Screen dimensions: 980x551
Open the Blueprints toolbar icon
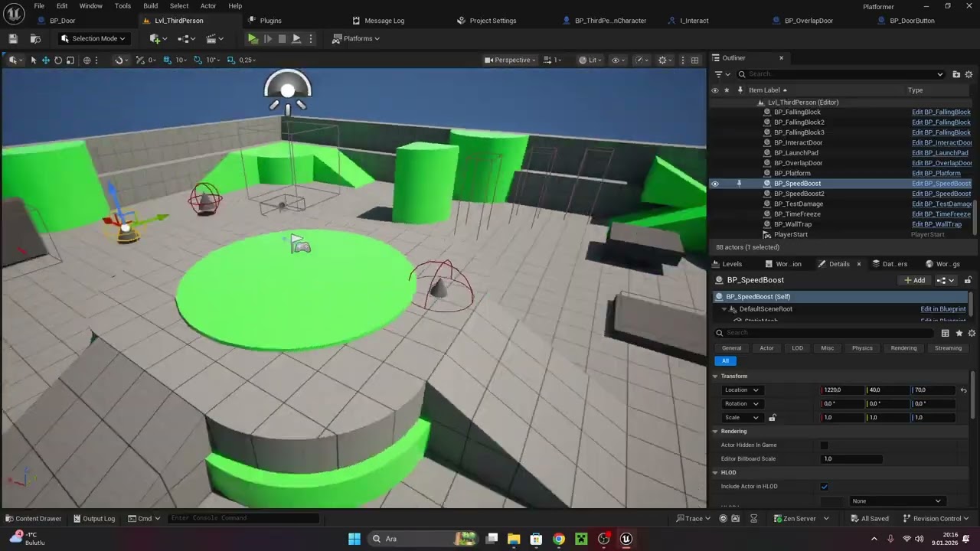coord(182,38)
